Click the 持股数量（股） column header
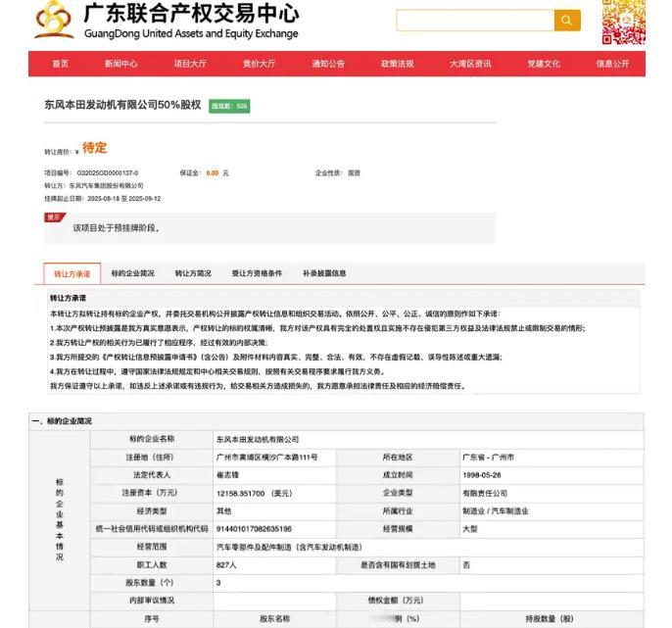Image resolution: width=672 pixels, height=628 pixels. (550, 618)
